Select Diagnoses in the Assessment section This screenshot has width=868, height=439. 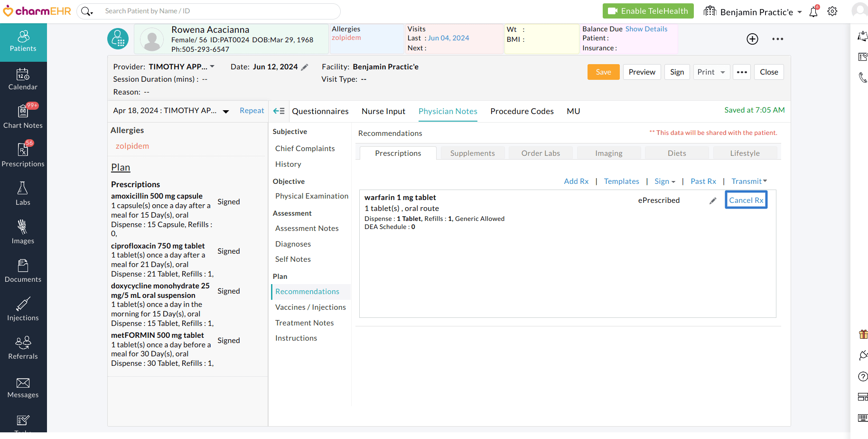(293, 244)
